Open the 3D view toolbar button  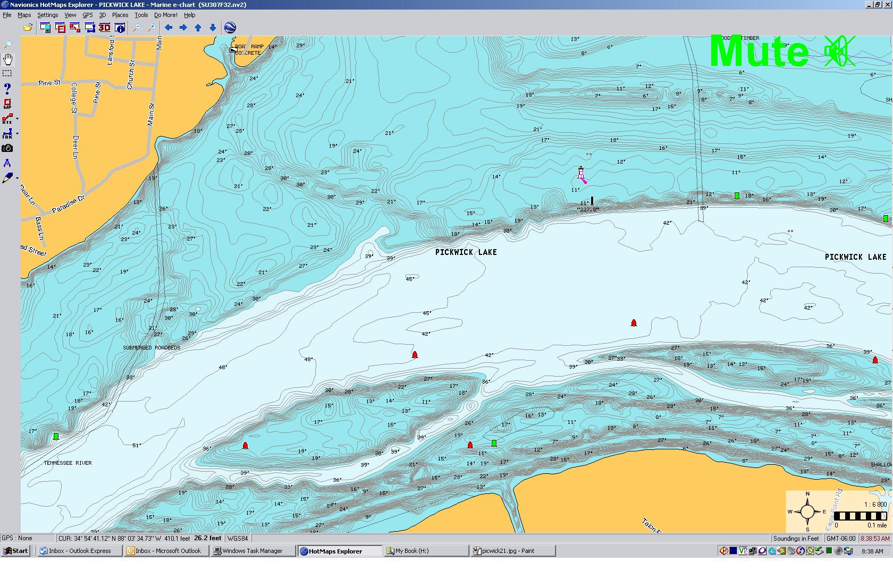pyautogui.click(x=104, y=28)
